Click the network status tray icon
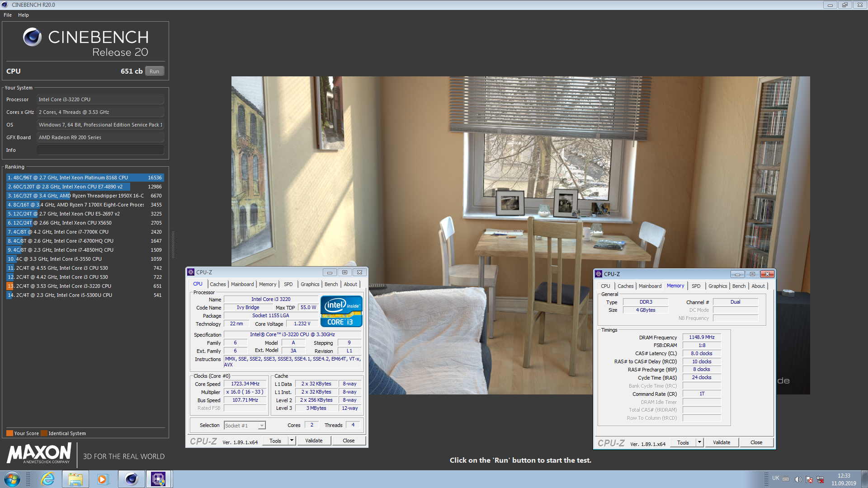 pyautogui.click(x=820, y=479)
